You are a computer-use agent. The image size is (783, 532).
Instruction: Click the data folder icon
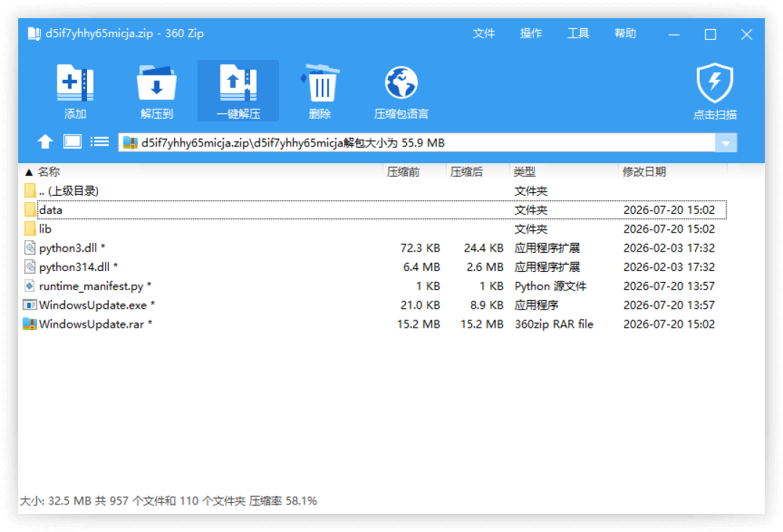tap(30, 209)
